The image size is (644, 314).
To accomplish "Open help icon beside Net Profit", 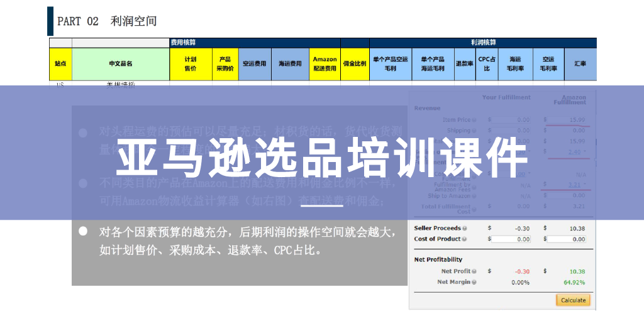I will pyautogui.click(x=474, y=271).
